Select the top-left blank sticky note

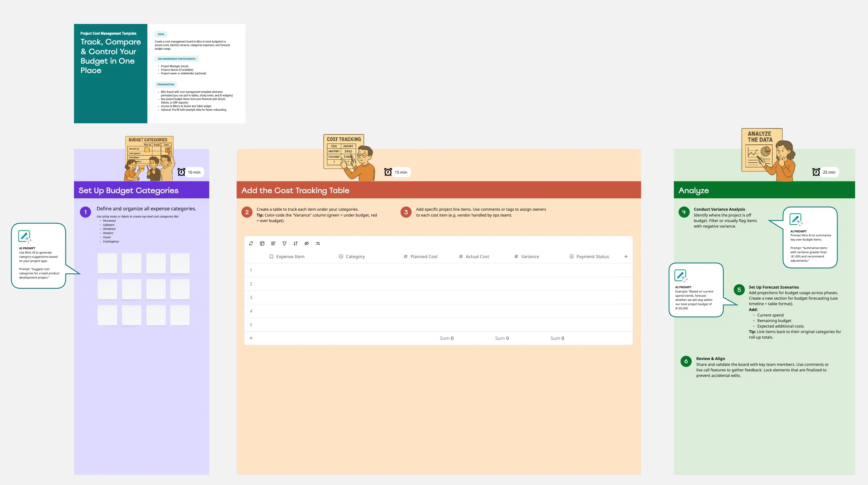[x=107, y=263]
